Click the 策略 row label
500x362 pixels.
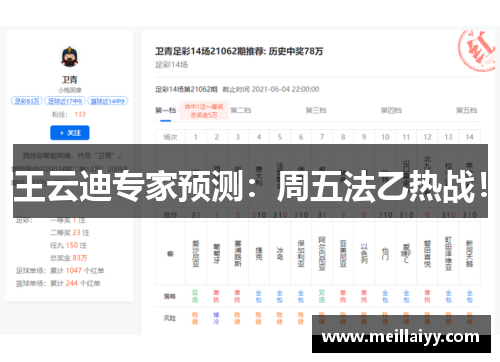[170, 296]
